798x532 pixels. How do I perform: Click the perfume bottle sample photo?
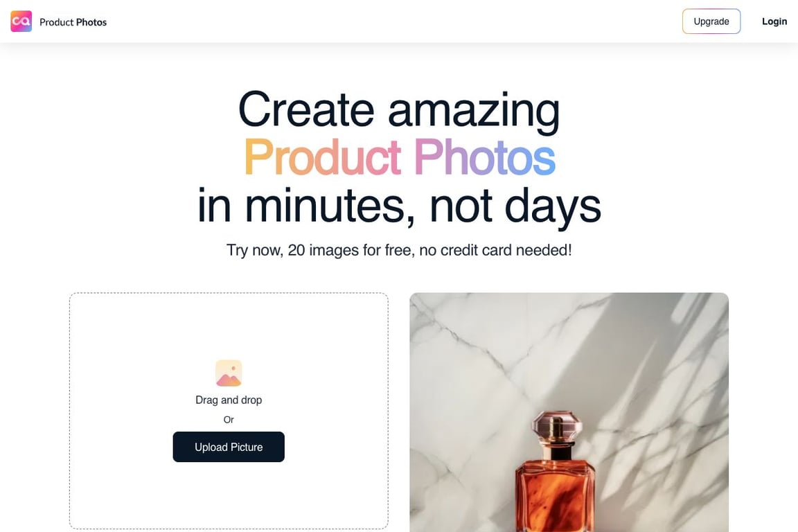[x=569, y=412]
